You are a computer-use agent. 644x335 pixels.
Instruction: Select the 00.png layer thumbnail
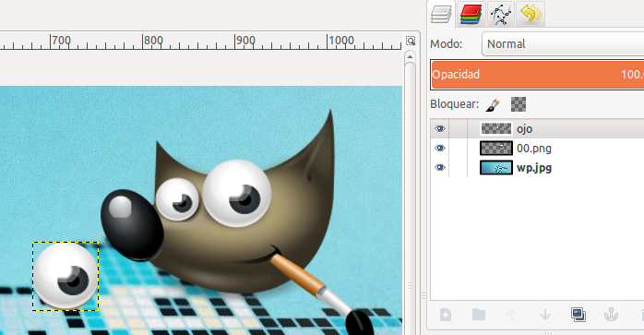pos(496,148)
